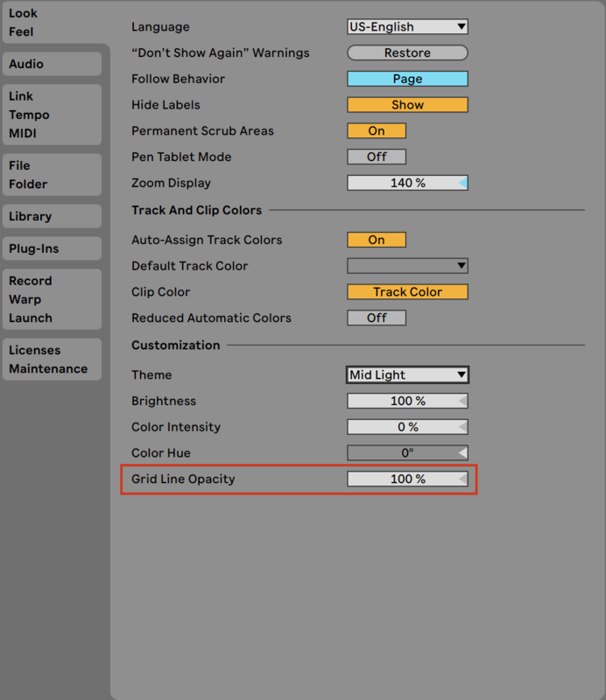Image resolution: width=606 pixels, height=700 pixels.
Task: Turn off Auto-Assign Track Colors
Action: pyautogui.click(x=377, y=240)
